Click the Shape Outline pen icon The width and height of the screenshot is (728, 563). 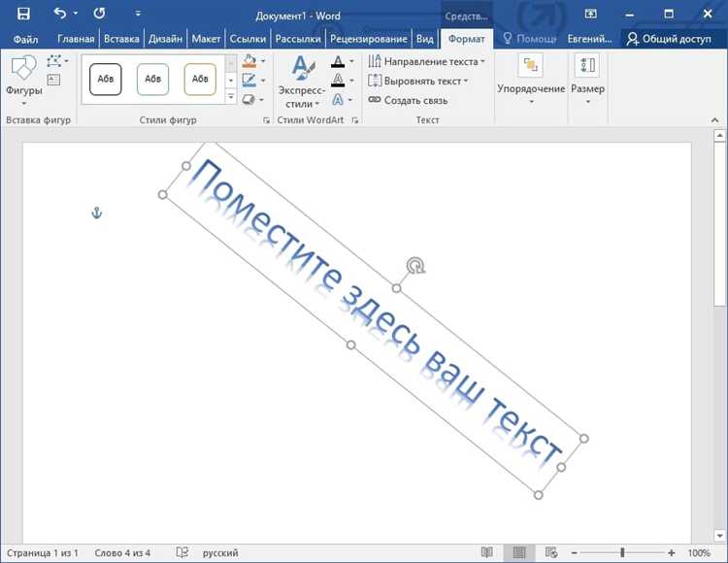[249, 81]
